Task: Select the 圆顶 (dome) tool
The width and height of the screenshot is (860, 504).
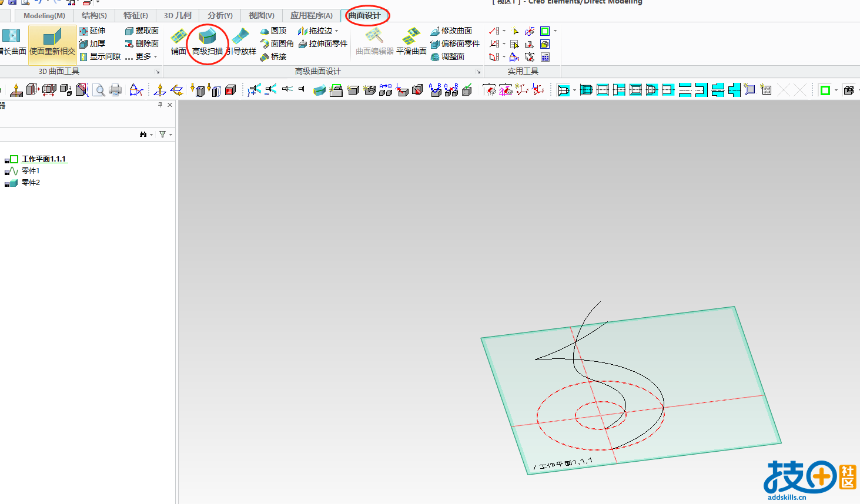Action: click(273, 31)
